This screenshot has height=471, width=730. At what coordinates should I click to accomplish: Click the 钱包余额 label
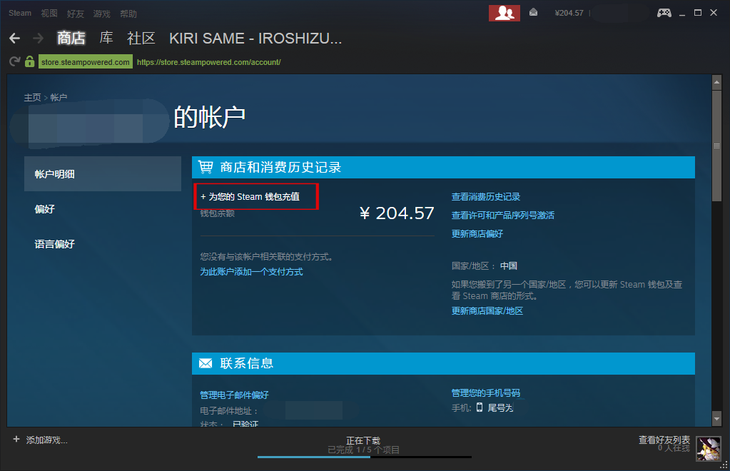click(217, 214)
